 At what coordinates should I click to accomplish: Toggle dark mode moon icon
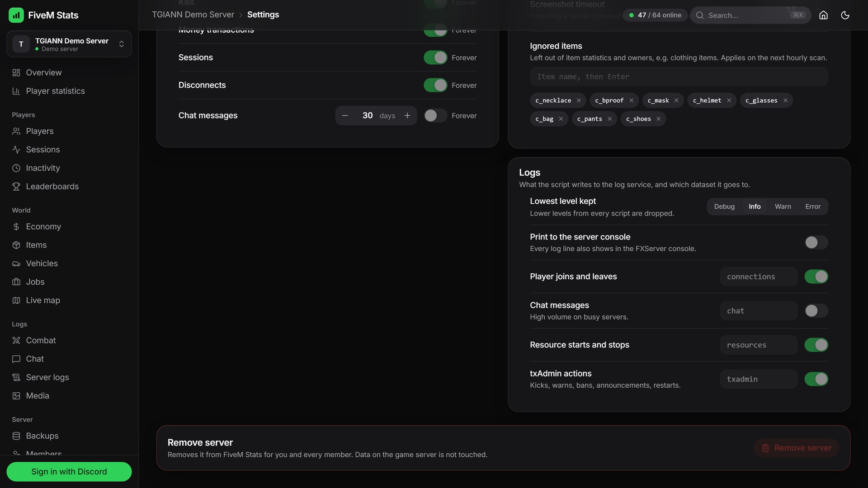click(x=845, y=15)
